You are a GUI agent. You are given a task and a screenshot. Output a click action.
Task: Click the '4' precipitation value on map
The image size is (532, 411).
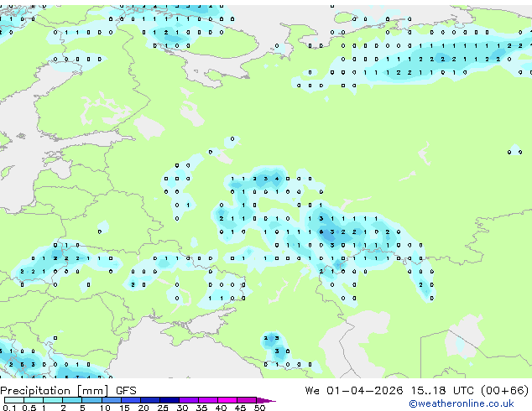point(277,179)
